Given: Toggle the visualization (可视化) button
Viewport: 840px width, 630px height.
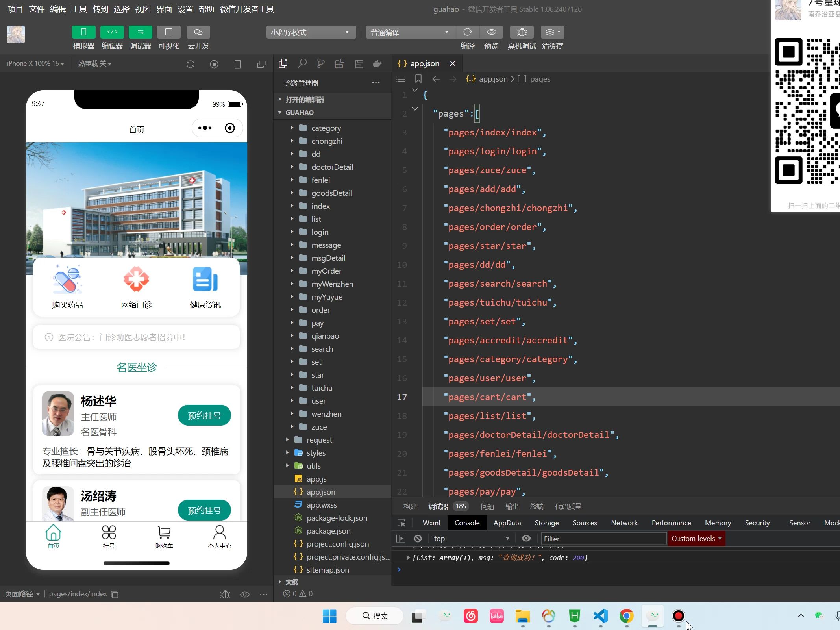Looking at the screenshot, I should pos(169,32).
